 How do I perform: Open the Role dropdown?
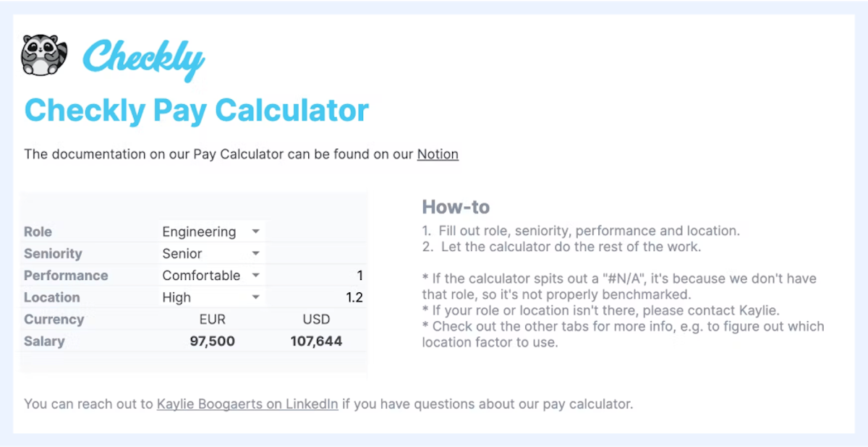point(257,231)
